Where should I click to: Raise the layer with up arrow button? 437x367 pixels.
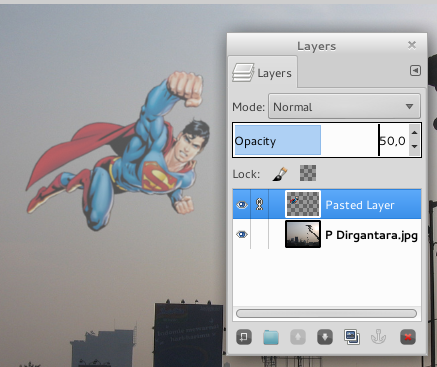298,337
